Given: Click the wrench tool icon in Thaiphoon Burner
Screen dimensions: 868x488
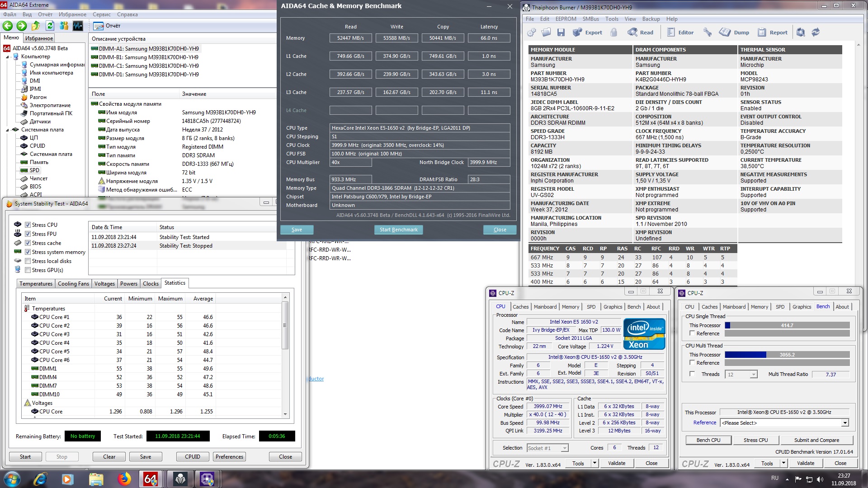Looking at the screenshot, I should 708,32.
